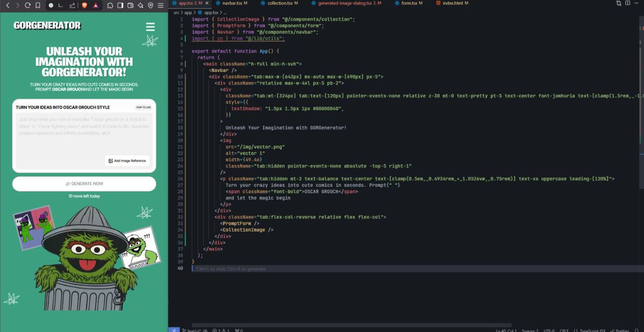Viewport: 644px width, 332px height.
Task: Open remote window indicator in status bar
Action: click(x=174, y=329)
